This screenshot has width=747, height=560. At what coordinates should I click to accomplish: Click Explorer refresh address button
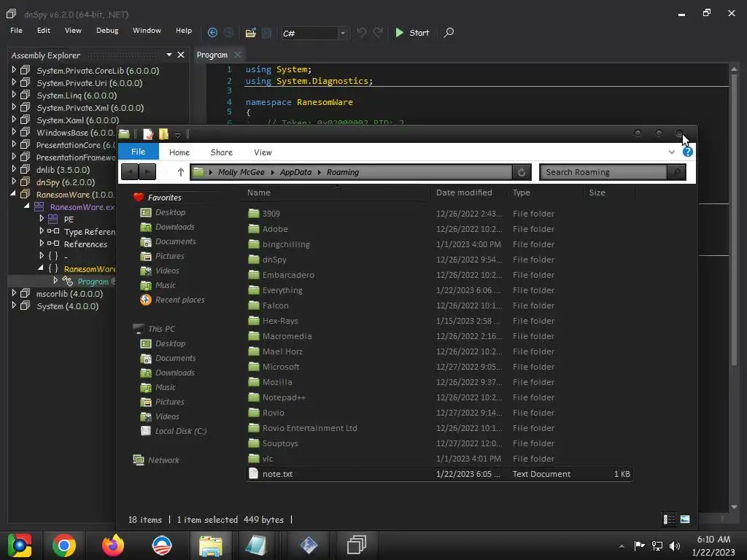[522, 172]
